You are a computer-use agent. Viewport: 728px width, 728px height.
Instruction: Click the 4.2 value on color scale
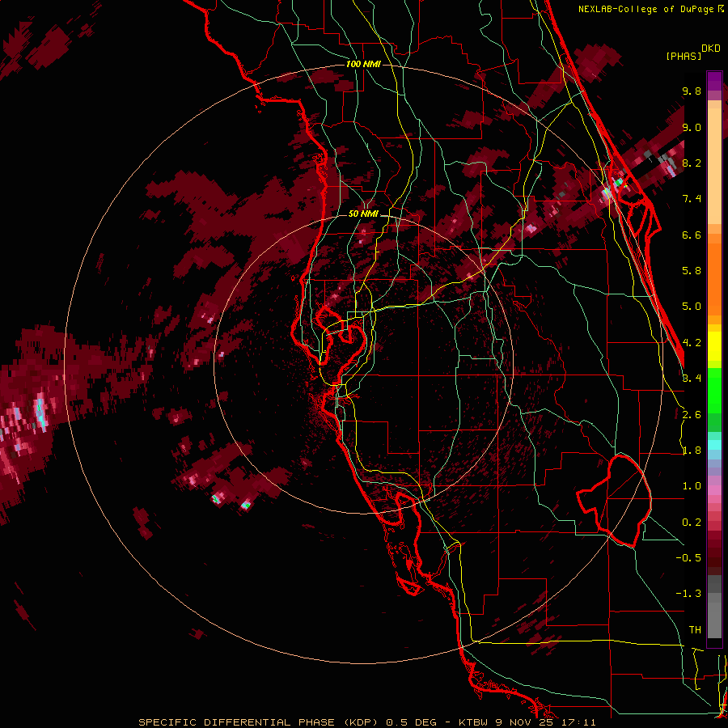[x=692, y=343]
